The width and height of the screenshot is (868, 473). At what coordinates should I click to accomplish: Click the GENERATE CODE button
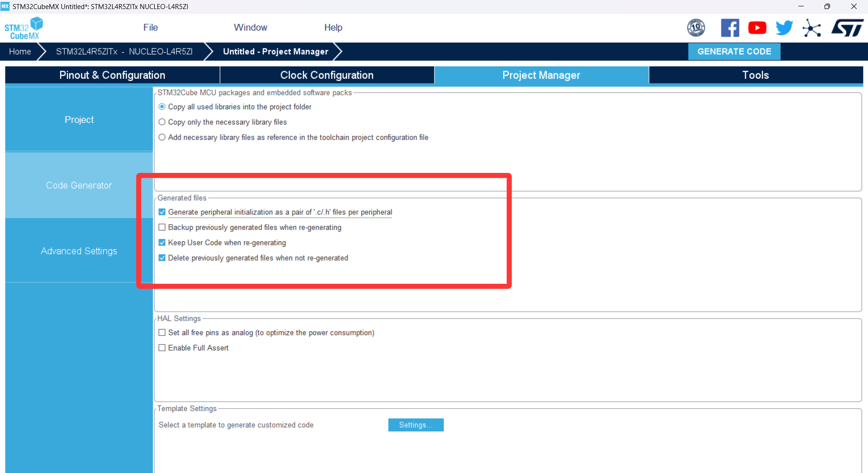point(734,52)
